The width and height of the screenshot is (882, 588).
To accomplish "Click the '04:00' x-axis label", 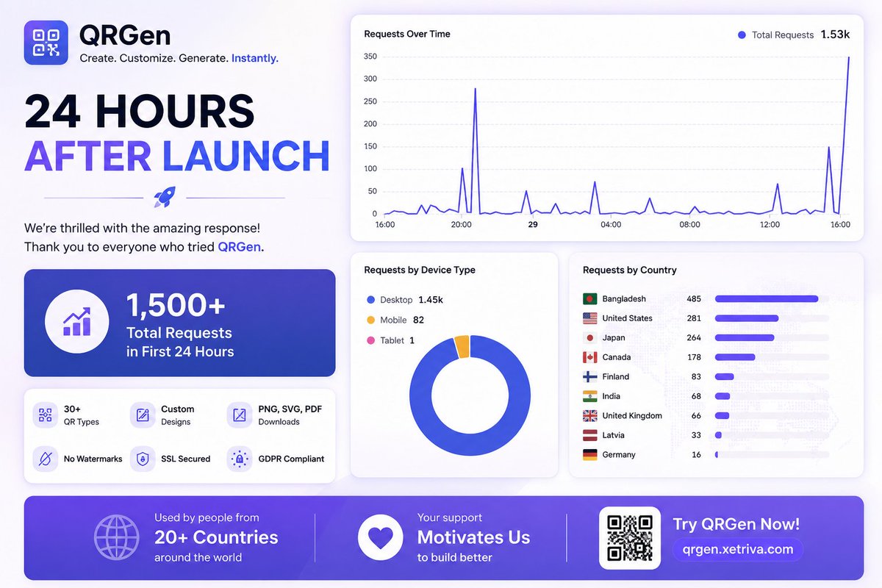I will pyautogui.click(x=611, y=225).
